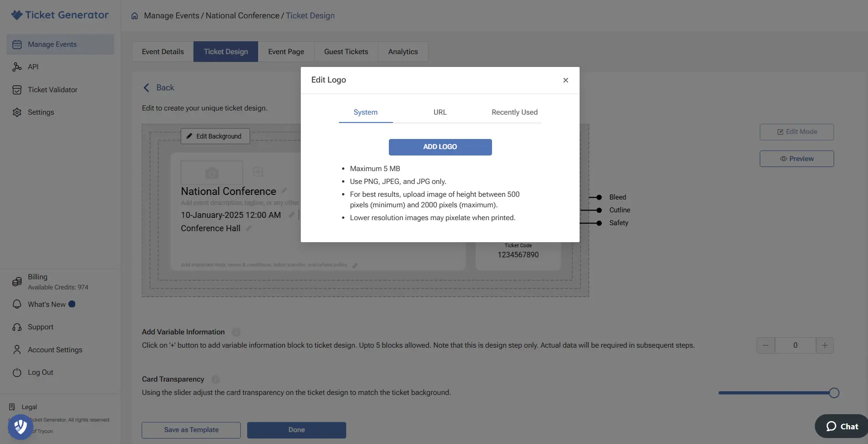Click the Card Transparency help icon
This screenshot has width=868, height=444.
coord(216,379)
